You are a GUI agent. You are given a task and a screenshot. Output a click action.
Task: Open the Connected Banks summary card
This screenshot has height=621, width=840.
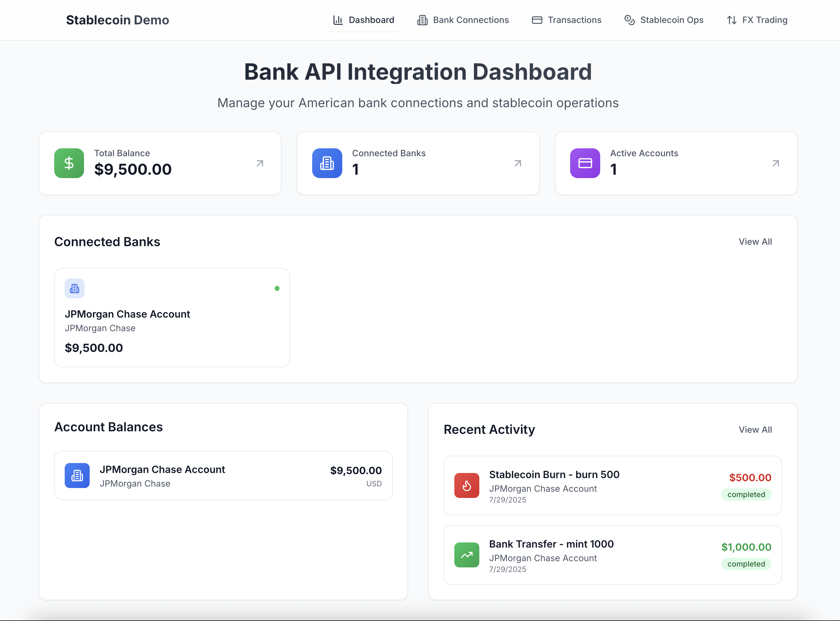pos(418,163)
